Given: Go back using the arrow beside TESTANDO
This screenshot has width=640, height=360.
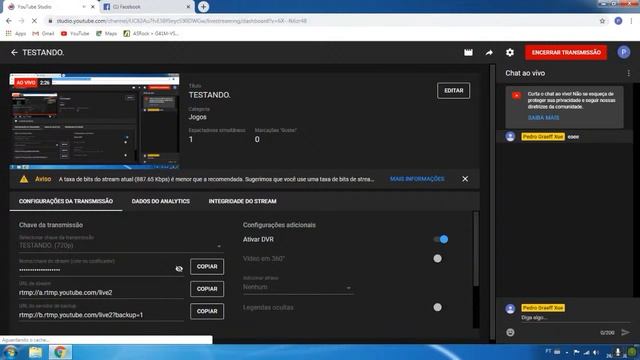Looking at the screenshot, I should (14, 53).
